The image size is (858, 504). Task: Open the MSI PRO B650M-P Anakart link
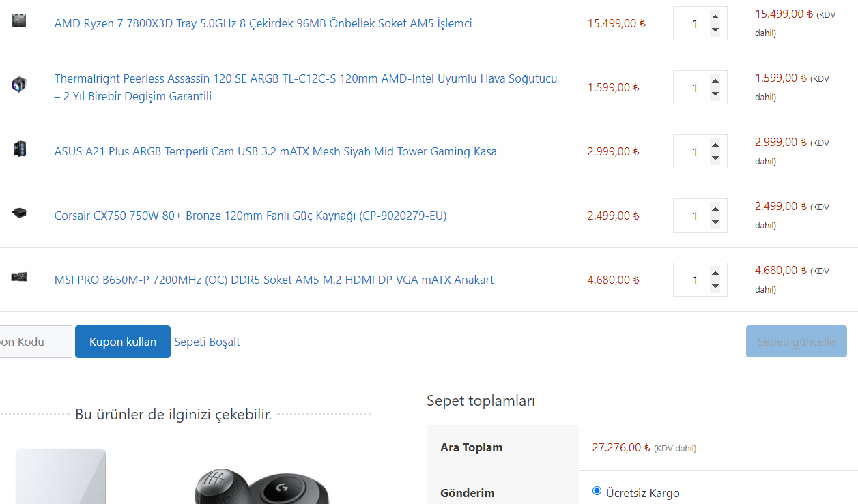click(x=274, y=280)
